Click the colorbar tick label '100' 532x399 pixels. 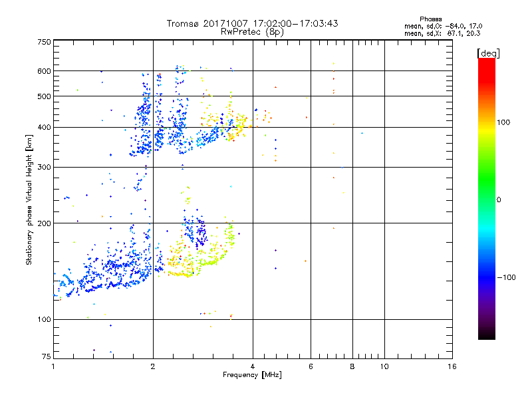pyautogui.click(x=503, y=122)
